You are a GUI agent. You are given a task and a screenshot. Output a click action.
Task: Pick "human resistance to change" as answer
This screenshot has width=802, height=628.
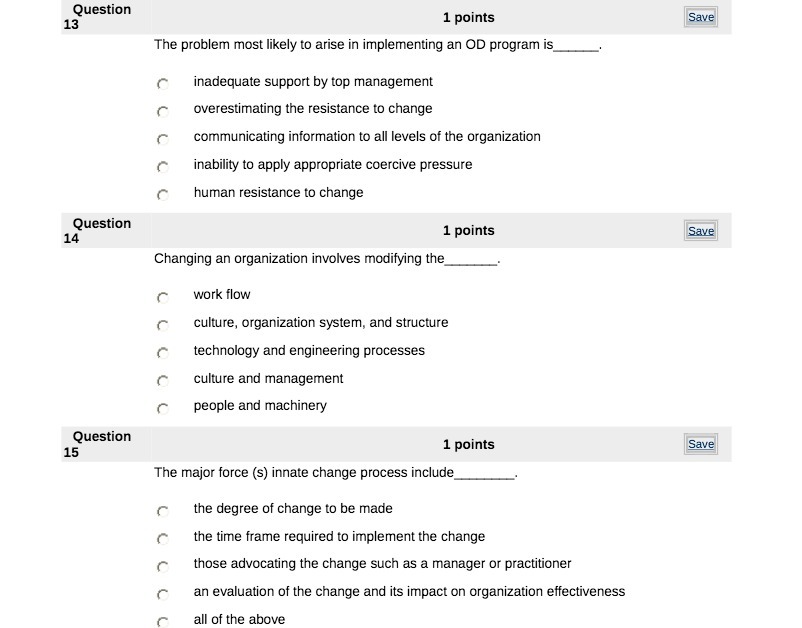[163, 195]
